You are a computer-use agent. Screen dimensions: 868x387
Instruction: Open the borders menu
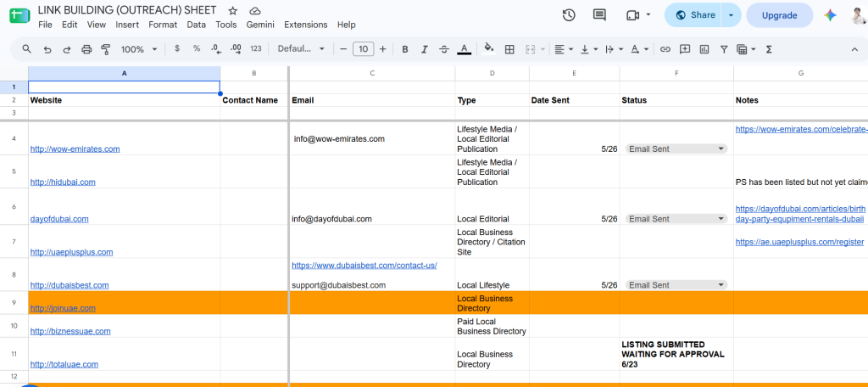pos(509,49)
